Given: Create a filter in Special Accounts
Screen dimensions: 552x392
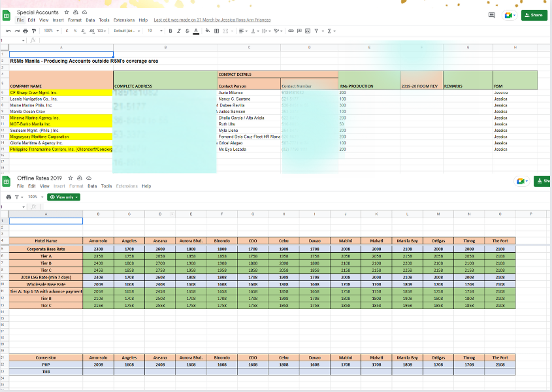Looking at the screenshot, I should 316,31.
